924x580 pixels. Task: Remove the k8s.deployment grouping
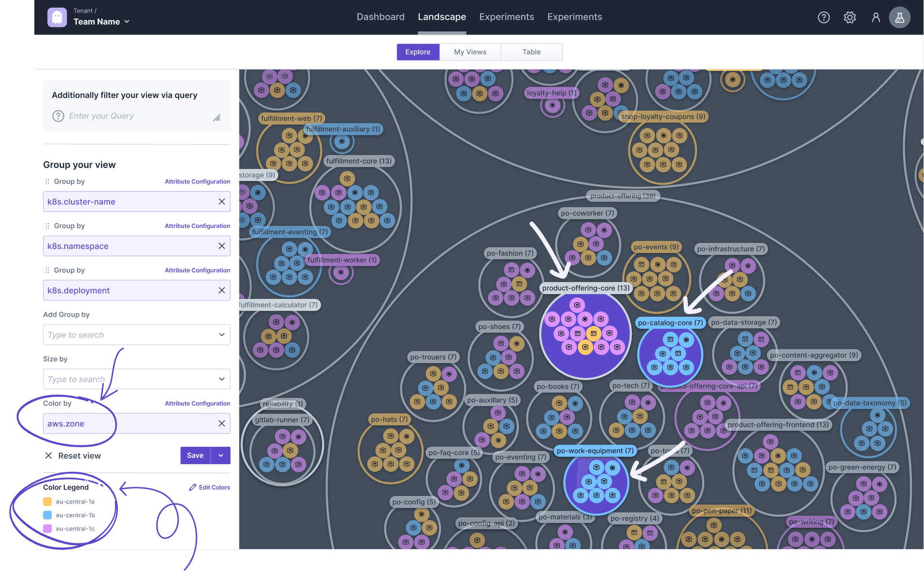(x=222, y=290)
